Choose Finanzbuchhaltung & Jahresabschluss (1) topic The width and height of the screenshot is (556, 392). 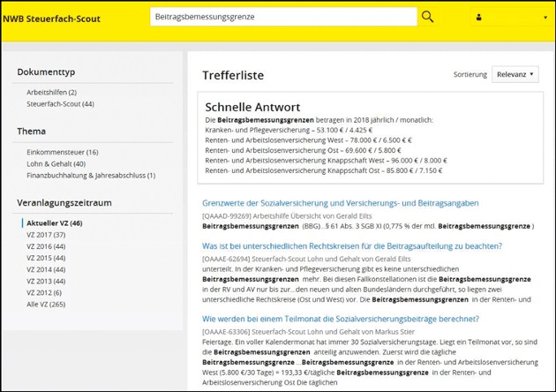coord(91,175)
